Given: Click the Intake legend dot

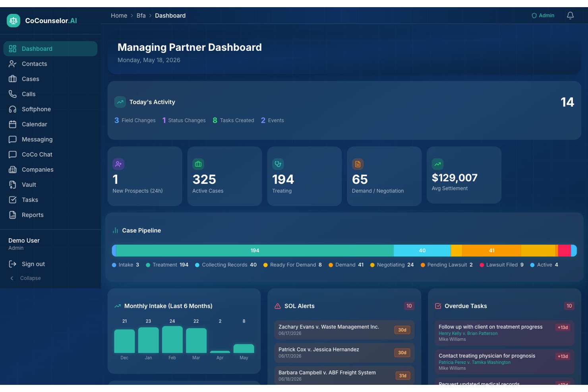Looking at the screenshot, I should click(114, 265).
